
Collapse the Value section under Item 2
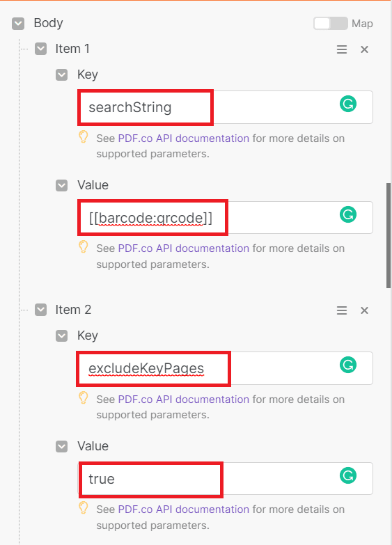61,446
